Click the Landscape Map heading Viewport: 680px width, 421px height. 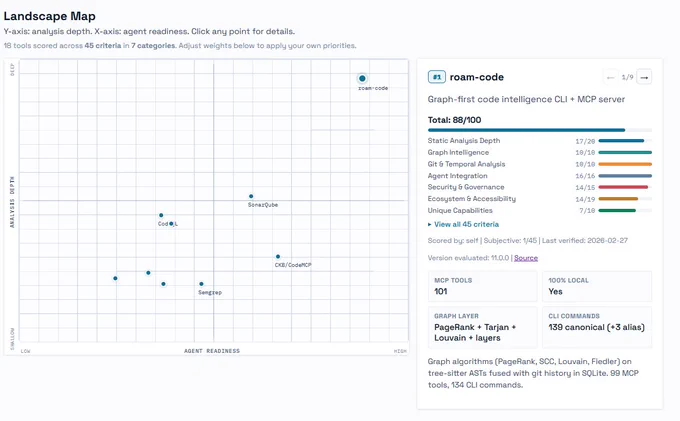click(49, 16)
